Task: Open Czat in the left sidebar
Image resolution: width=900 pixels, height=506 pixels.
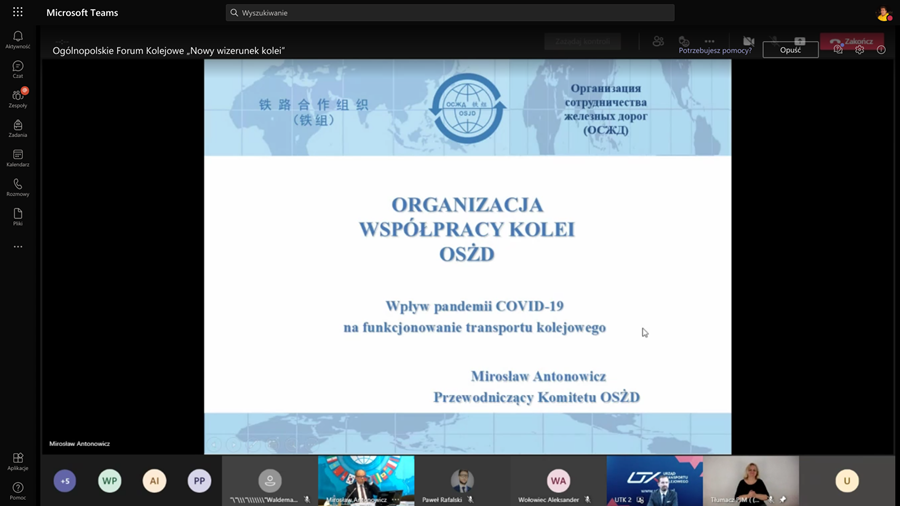Action: (18, 69)
